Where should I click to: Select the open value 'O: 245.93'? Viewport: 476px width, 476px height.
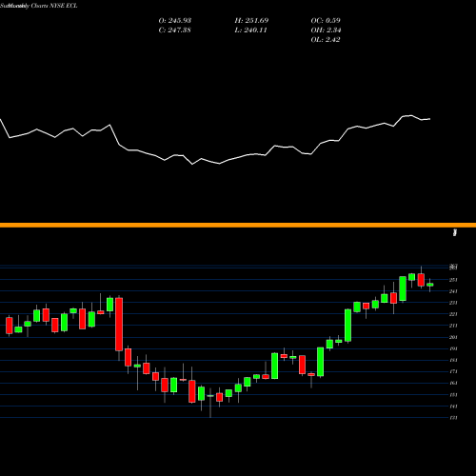[175, 21]
